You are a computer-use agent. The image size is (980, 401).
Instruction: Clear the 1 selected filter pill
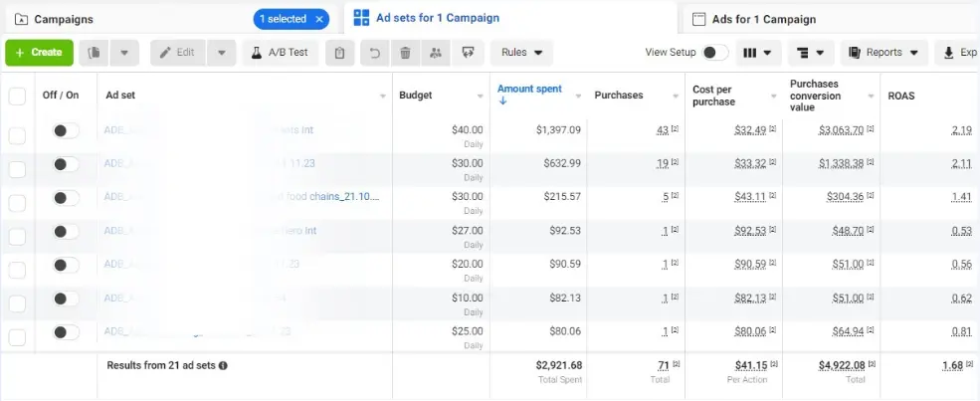coord(319,19)
